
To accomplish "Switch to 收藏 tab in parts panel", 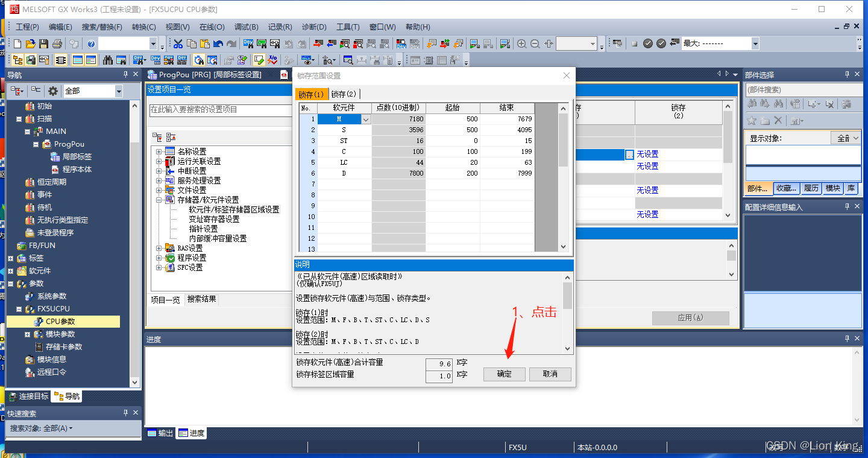I will [x=786, y=188].
